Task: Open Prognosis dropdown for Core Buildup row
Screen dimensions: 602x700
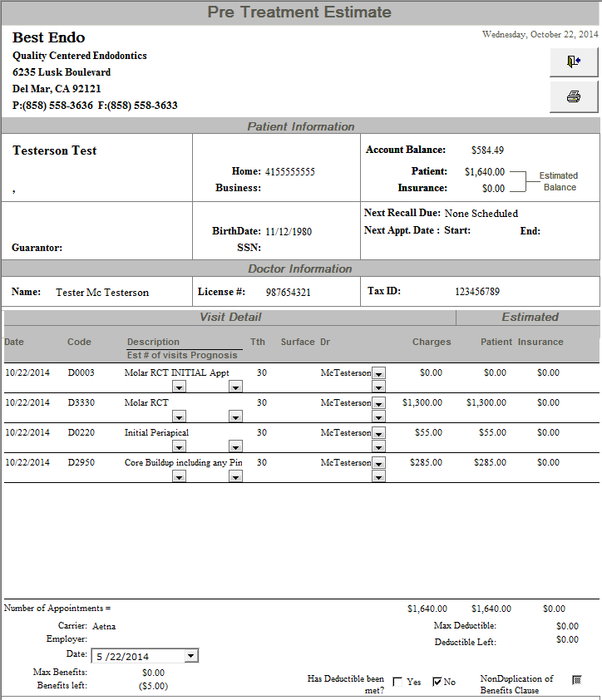Action: pos(235,477)
